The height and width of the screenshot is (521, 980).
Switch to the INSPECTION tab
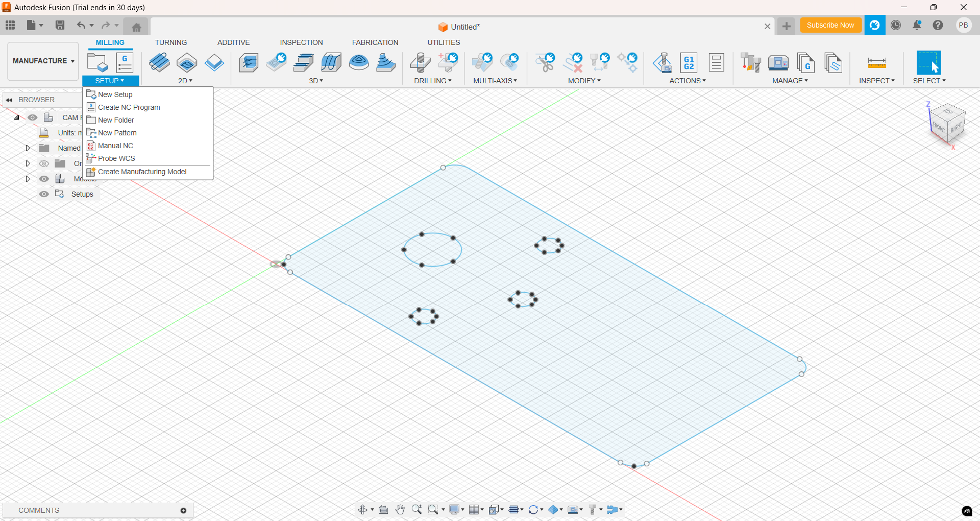pyautogui.click(x=301, y=42)
